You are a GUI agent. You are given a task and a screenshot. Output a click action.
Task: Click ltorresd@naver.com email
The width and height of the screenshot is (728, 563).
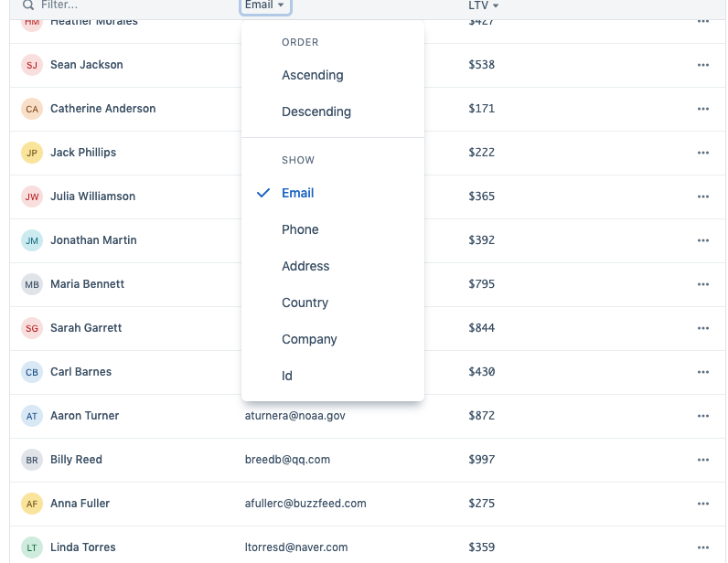[x=296, y=547]
